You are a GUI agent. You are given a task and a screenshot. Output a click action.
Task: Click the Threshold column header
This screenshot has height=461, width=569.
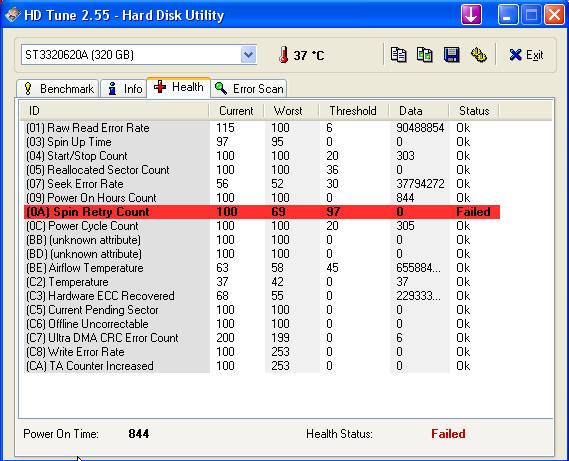[353, 111]
